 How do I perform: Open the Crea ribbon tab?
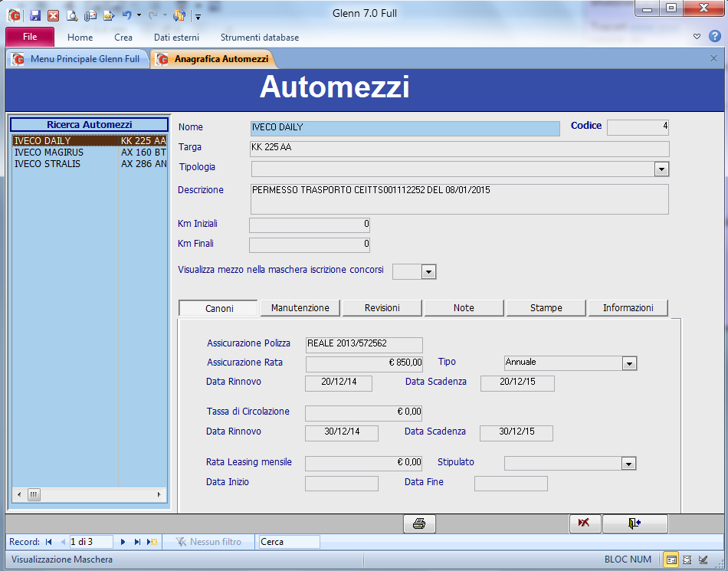(x=123, y=37)
